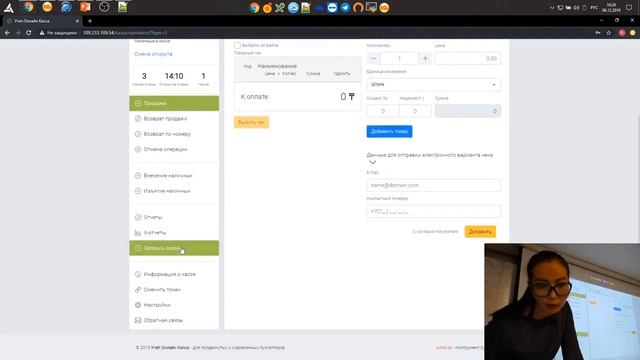Click the markup percent input field
The image size is (640, 360).
(415, 111)
